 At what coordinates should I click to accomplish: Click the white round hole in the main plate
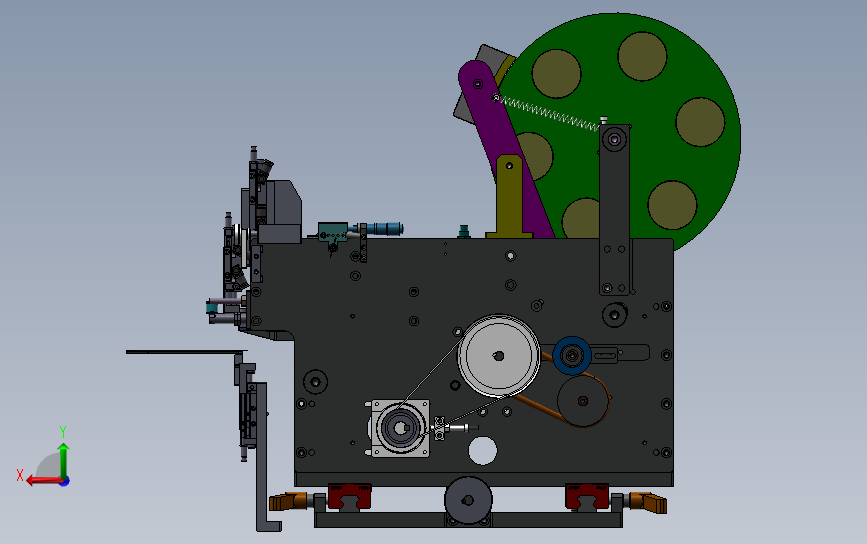click(x=483, y=451)
